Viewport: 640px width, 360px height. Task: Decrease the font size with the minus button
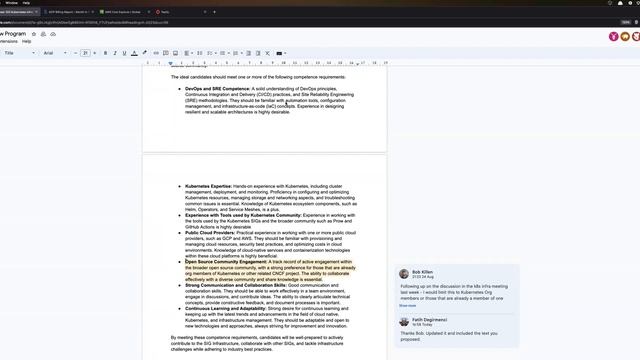(x=76, y=53)
